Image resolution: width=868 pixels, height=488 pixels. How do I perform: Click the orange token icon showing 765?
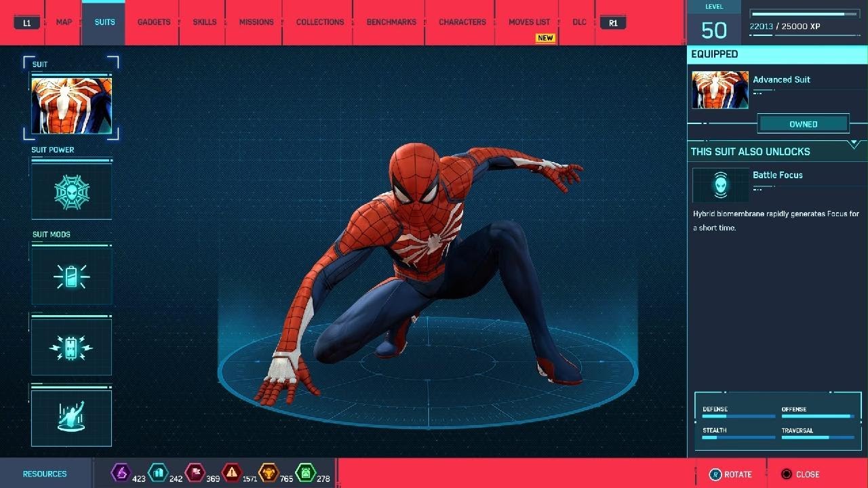[x=269, y=472]
